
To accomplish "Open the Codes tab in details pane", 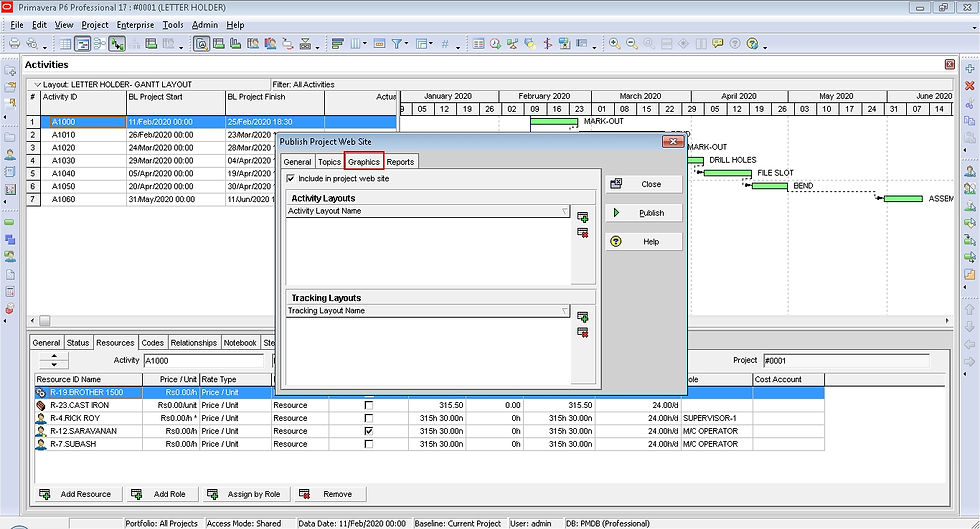I will click(x=152, y=343).
